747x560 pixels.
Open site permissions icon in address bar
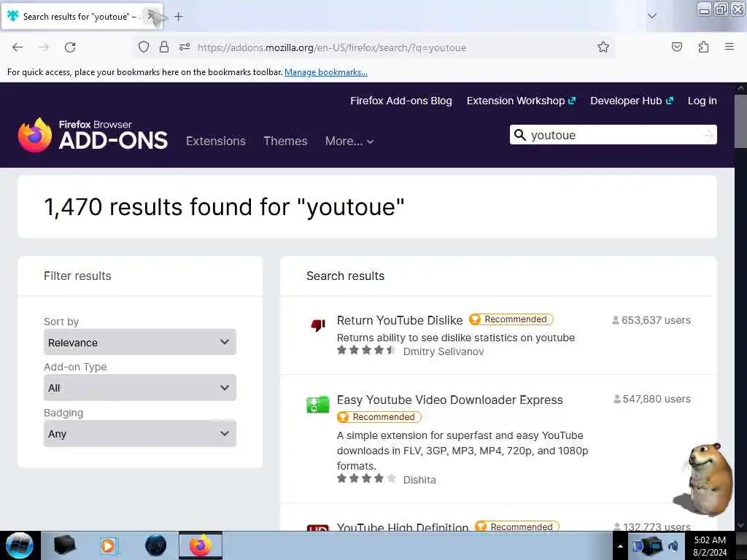click(185, 47)
